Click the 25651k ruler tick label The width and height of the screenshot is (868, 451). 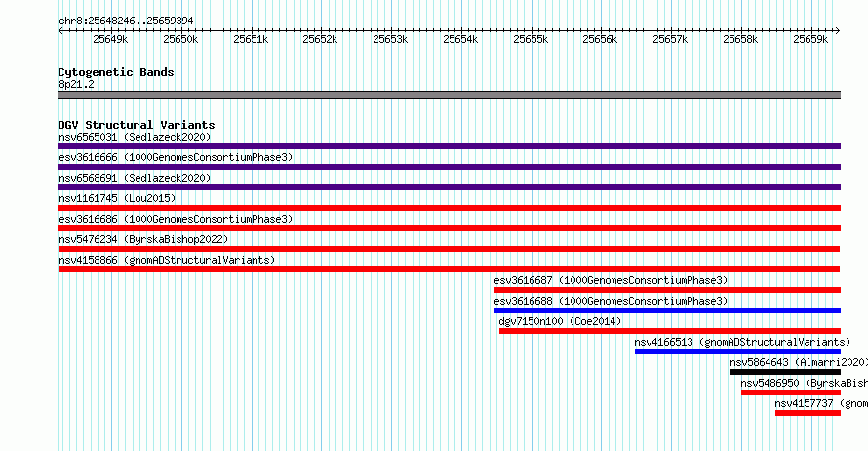pos(251,39)
